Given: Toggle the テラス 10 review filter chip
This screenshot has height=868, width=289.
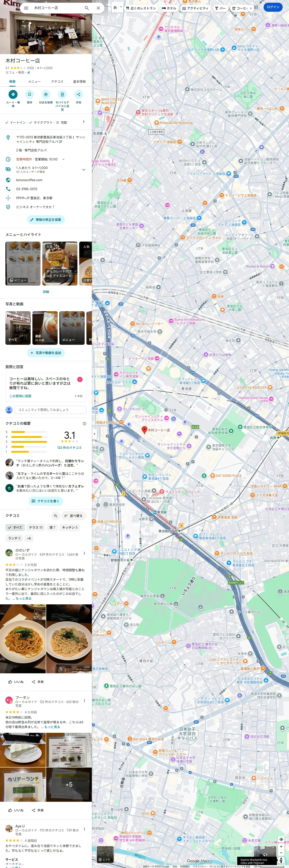Looking at the screenshot, I should pos(36,528).
